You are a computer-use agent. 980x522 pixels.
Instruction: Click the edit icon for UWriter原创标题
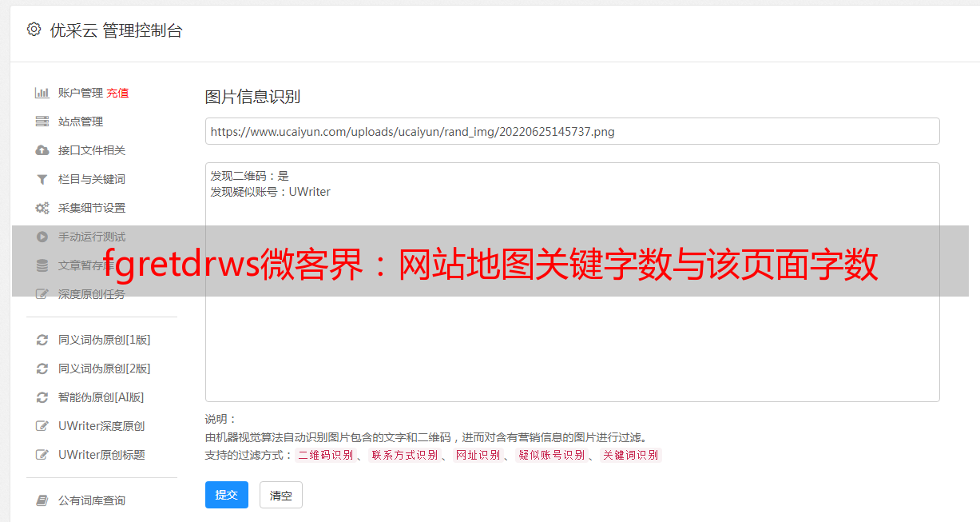[x=42, y=455]
